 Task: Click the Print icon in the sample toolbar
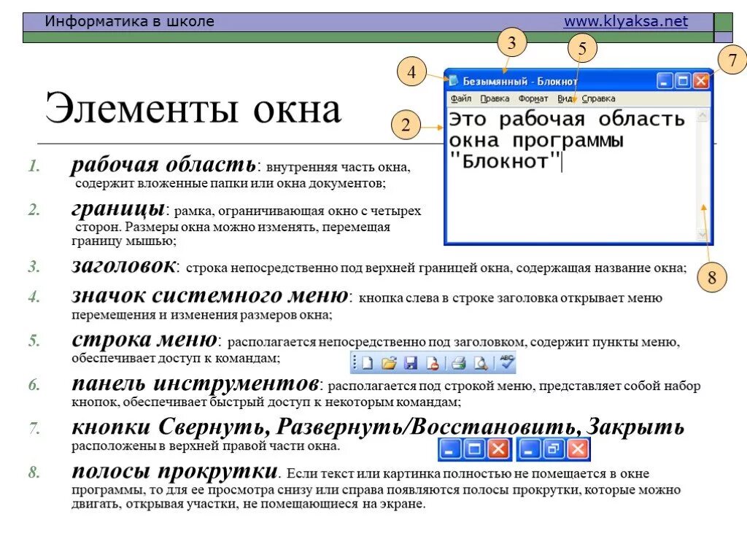pyautogui.click(x=458, y=363)
